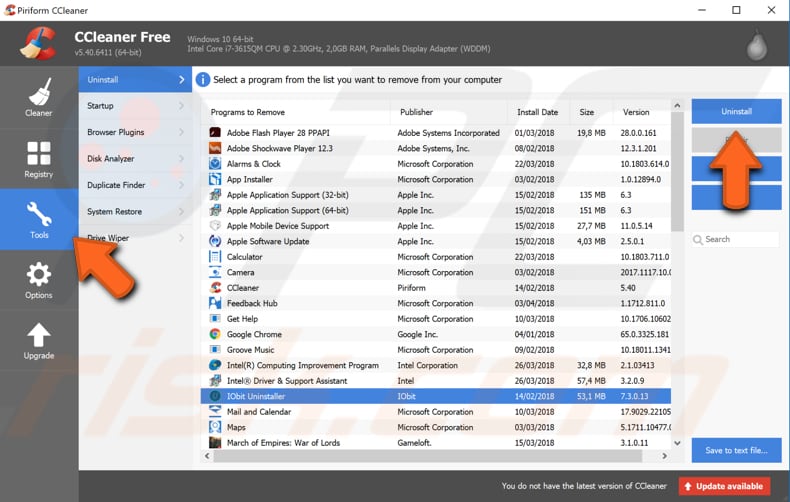This screenshot has height=502, width=790.
Task: Click the search magnifier icon
Action: pos(698,239)
